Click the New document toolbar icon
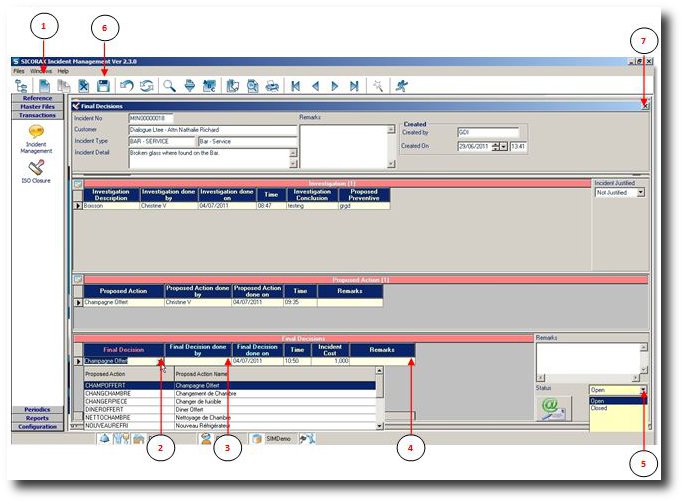The width and height of the screenshot is (684, 503). [x=43, y=86]
